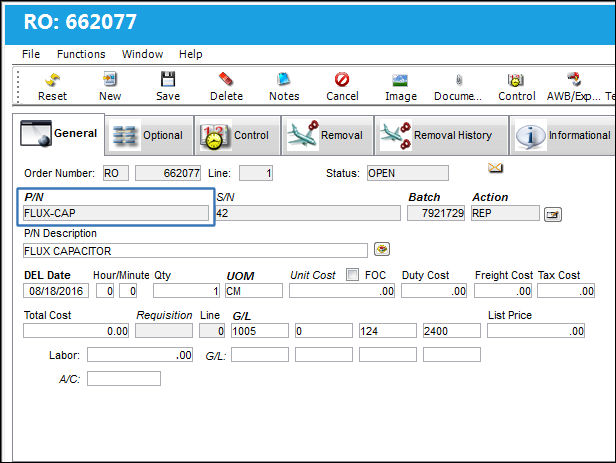
Task: Click the Total Cost field
Action: click(x=76, y=331)
